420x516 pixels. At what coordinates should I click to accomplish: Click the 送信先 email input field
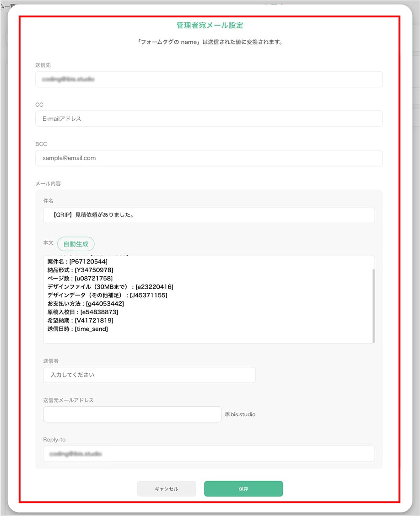pyautogui.click(x=209, y=79)
